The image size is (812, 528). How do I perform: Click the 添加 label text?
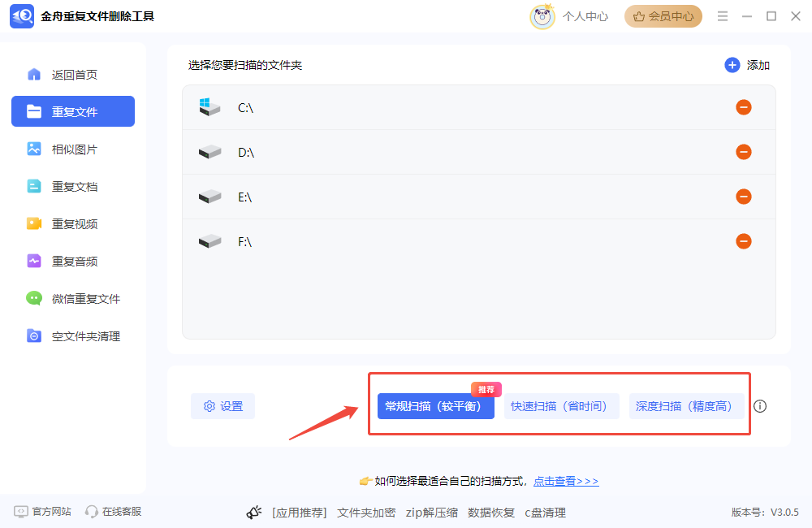coord(758,65)
